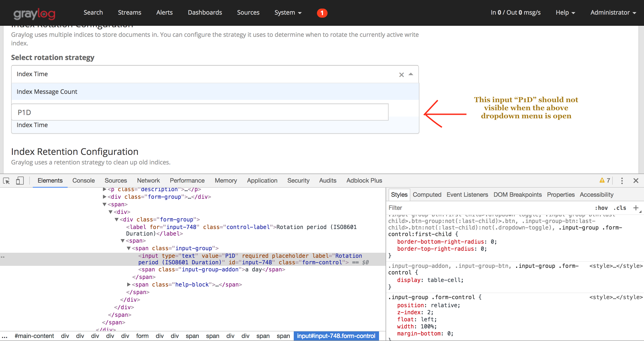Toggle the .cls class editor

[620, 208]
